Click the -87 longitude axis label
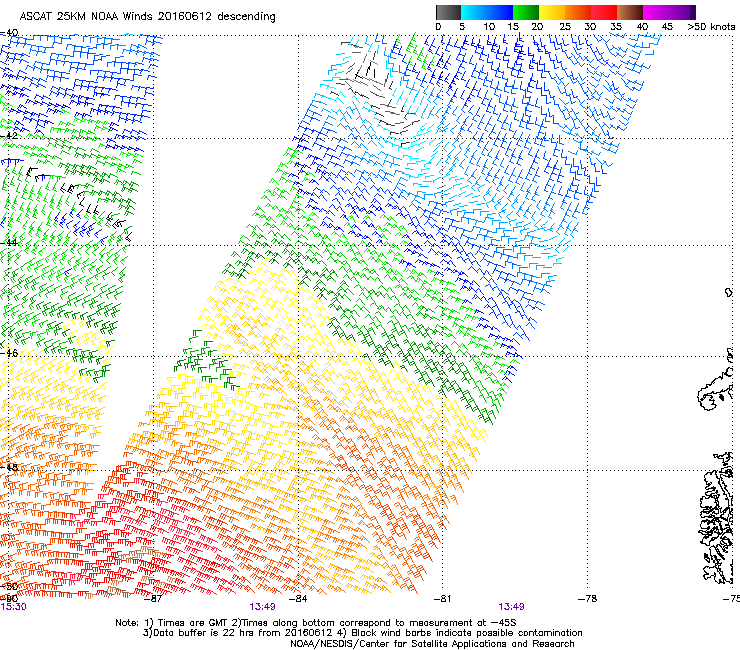740x650 pixels. (152, 599)
